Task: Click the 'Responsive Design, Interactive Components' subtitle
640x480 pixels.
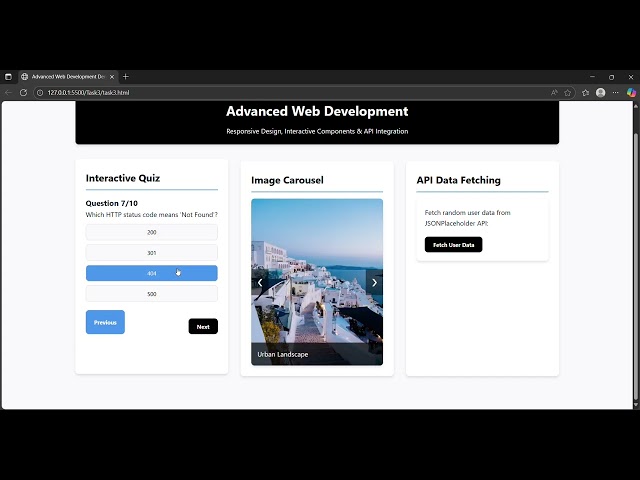Action: pyautogui.click(x=317, y=131)
